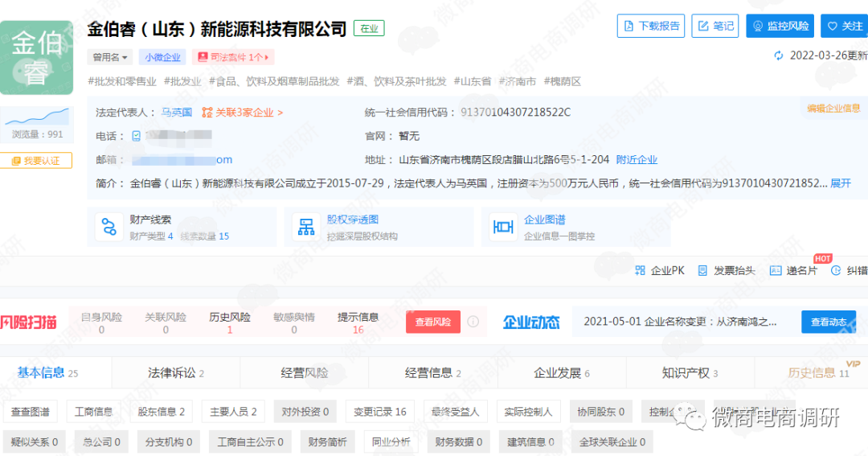Switch to 知识产权 tab
Viewport: 868px width, 456px height.
690,373
